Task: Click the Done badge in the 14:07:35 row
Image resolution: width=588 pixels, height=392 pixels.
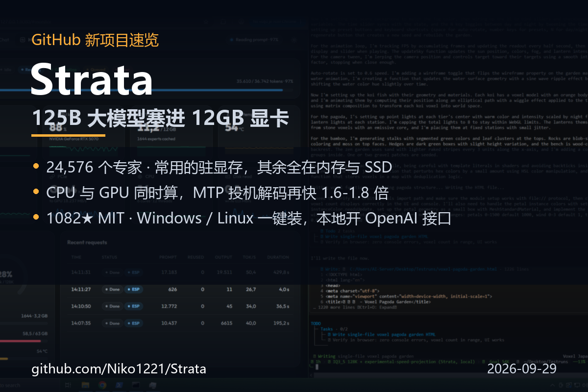Action: click(x=112, y=323)
